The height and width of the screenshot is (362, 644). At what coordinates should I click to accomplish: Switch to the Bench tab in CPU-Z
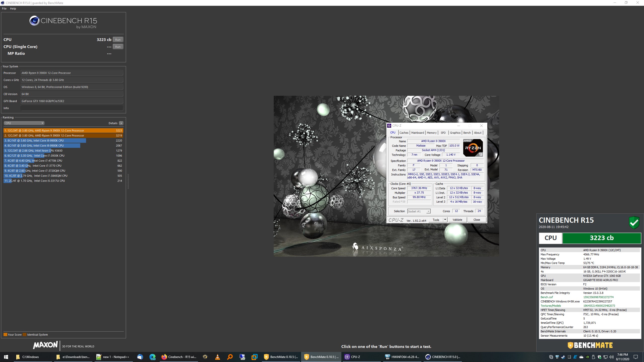click(467, 133)
